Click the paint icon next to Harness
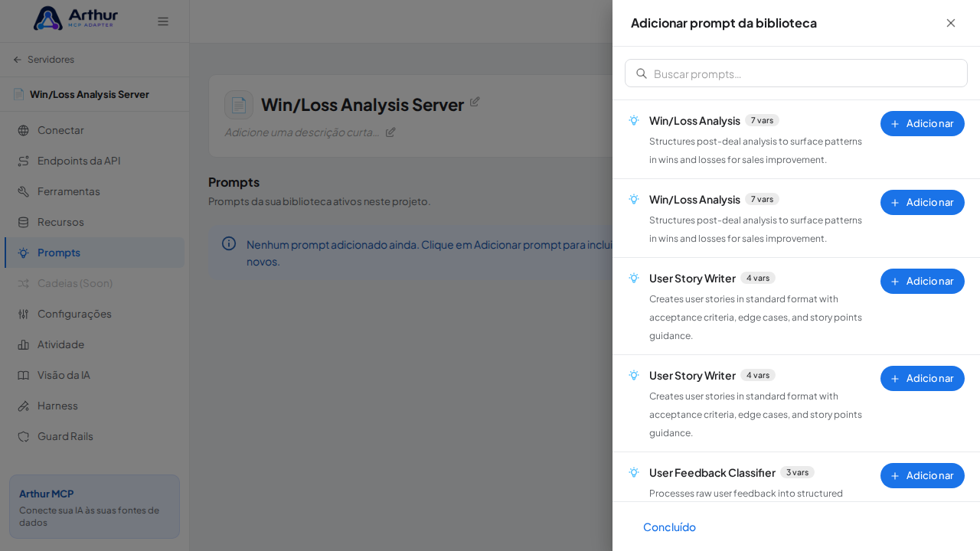The image size is (980, 551). pyautogui.click(x=23, y=406)
